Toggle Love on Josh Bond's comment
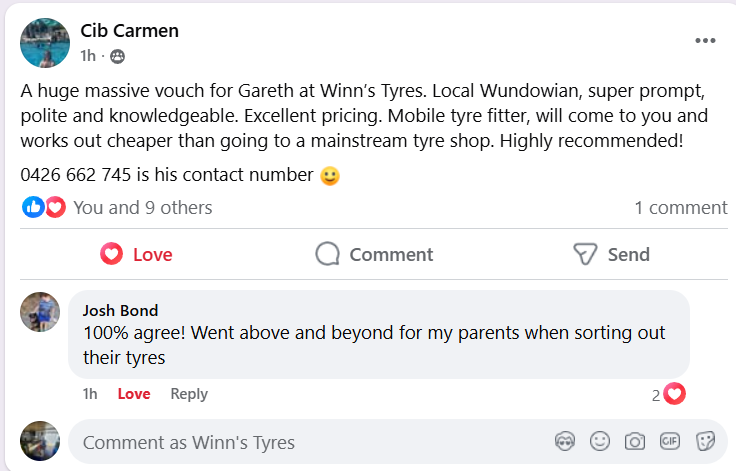 tap(134, 393)
